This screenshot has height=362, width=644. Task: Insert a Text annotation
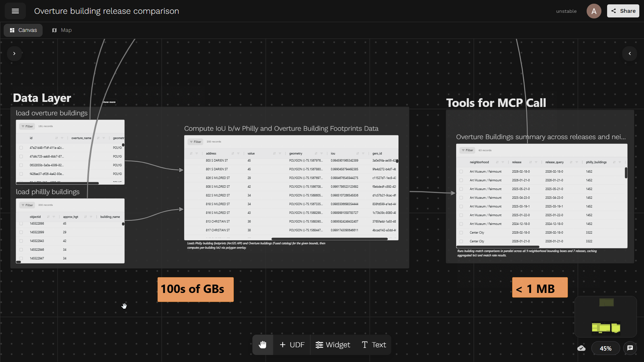[x=374, y=345]
